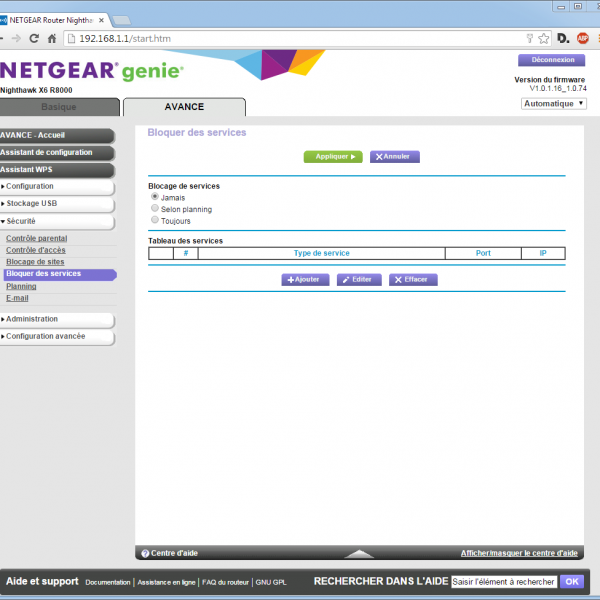Reload the page with the browser refresh icon
600x600 pixels.
pyautogui.click(x=35, y=38)
